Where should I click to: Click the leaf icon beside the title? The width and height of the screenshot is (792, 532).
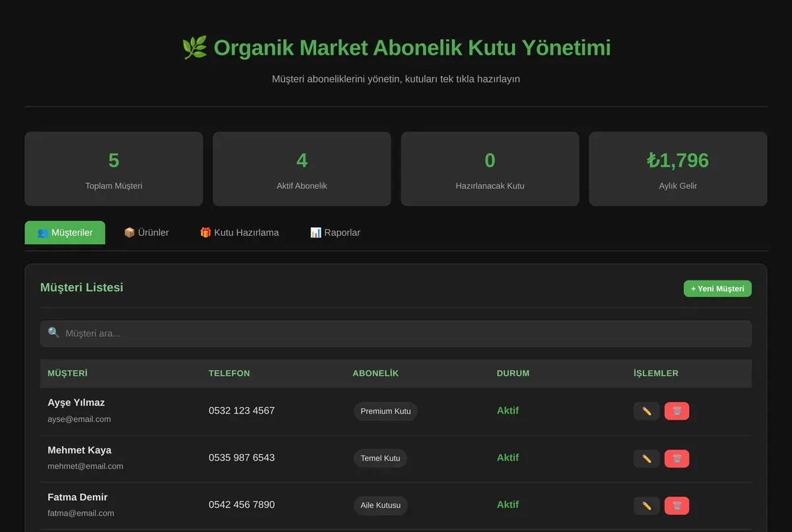point(195,48)
